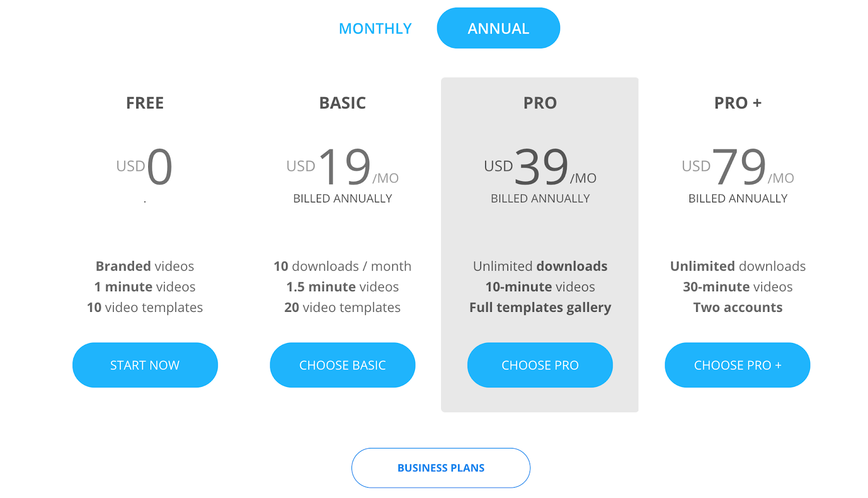Image resolution: width=868 pixels, height=498 pixels.
Task: Pick the CHOOSE PRO + button
Action: click(737, 365)
